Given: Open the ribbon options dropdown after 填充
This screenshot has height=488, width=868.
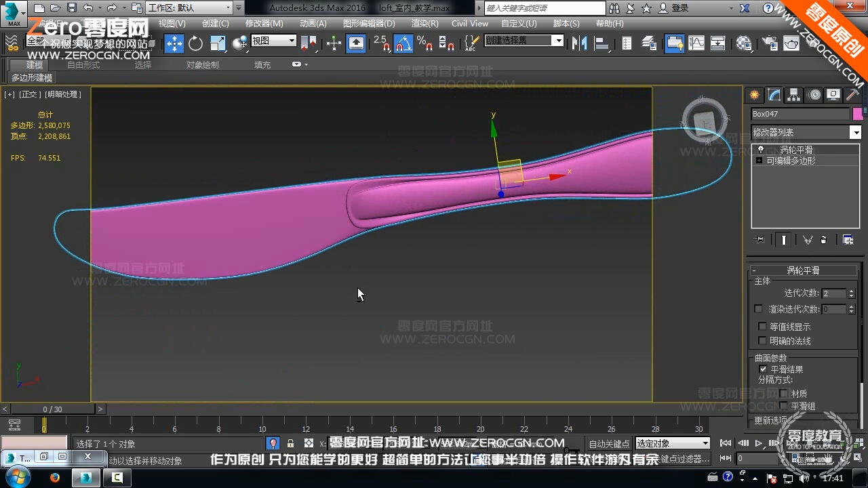Looking at the screenshot, I should [300, 64].
